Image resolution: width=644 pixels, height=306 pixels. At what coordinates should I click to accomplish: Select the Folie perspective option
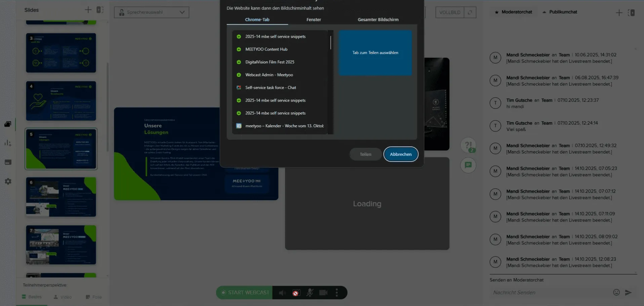point(94,297)
